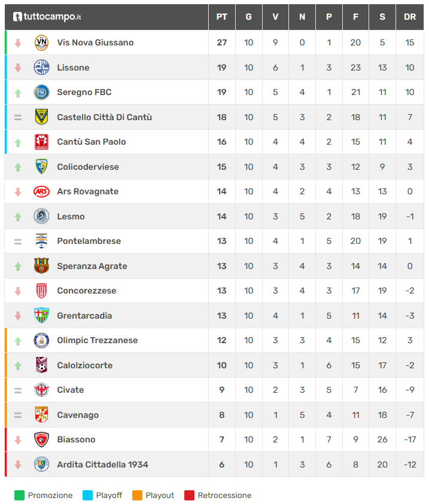Click the DR column header
The height and width of the screenshot is (504, 429).
click(410, 17)
